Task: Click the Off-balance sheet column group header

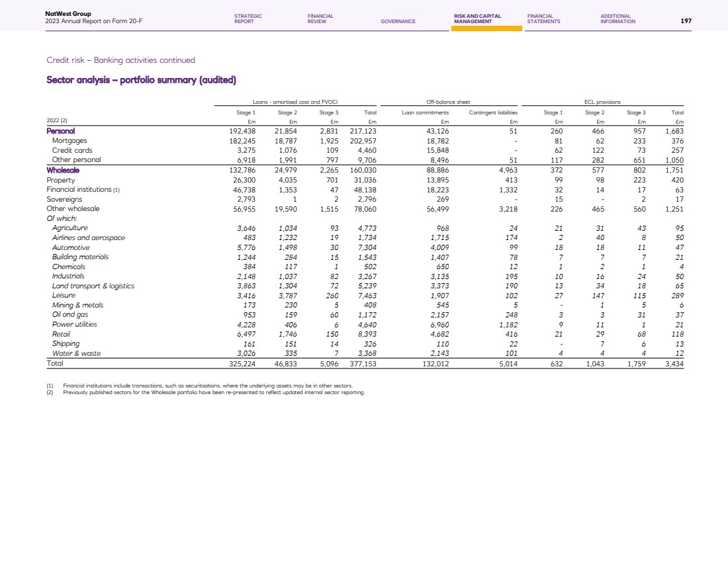Action: click(x=449, y=102)
